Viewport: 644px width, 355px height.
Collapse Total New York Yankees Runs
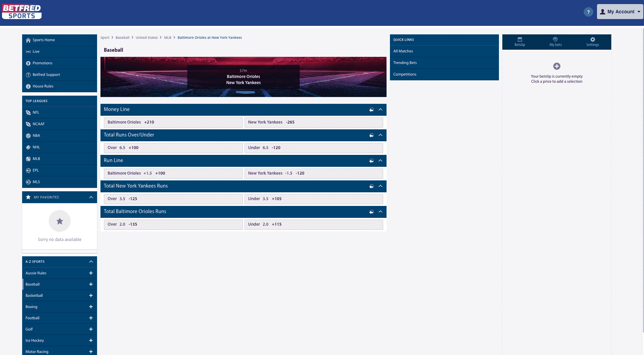[x=380, y=186]
